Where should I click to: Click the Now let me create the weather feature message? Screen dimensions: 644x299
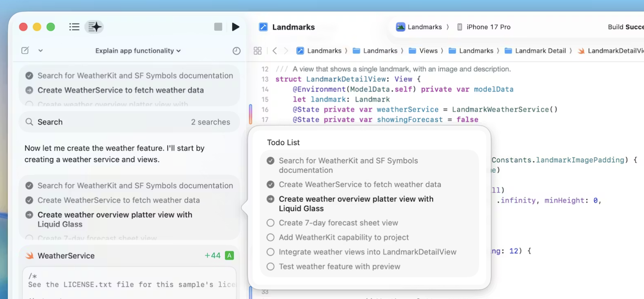coord(114,154)
